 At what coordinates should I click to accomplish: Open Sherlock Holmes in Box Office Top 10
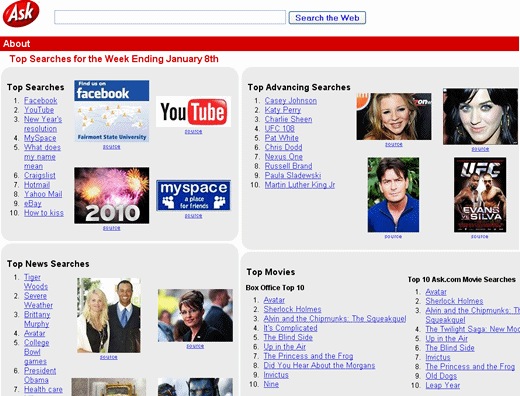pyautogui.click(x=292, y=309)
